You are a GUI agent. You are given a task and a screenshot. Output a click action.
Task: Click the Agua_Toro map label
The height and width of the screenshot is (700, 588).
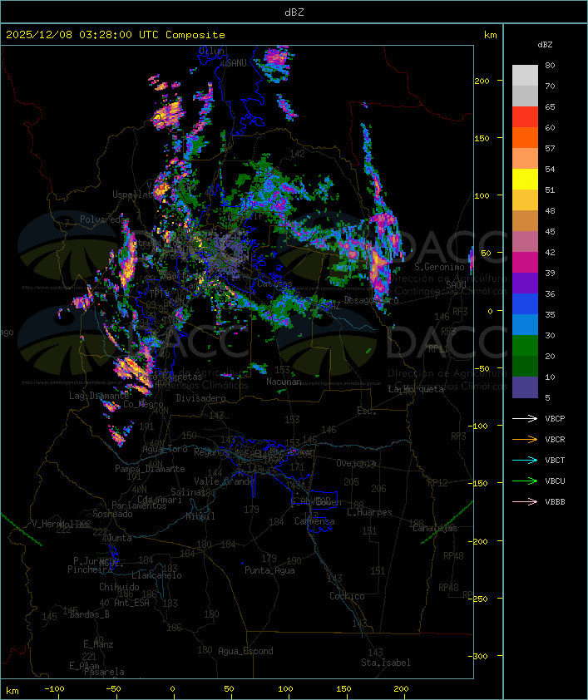coord(165,449)
